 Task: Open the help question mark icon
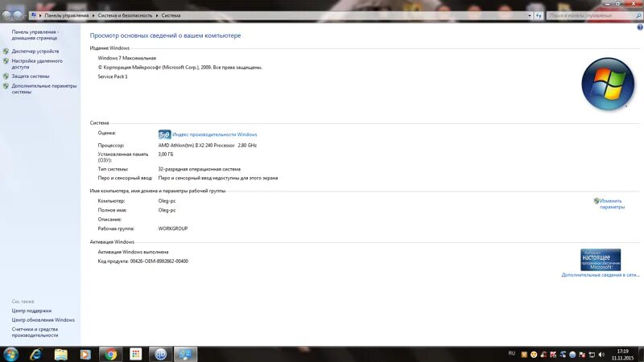point(640,27)
